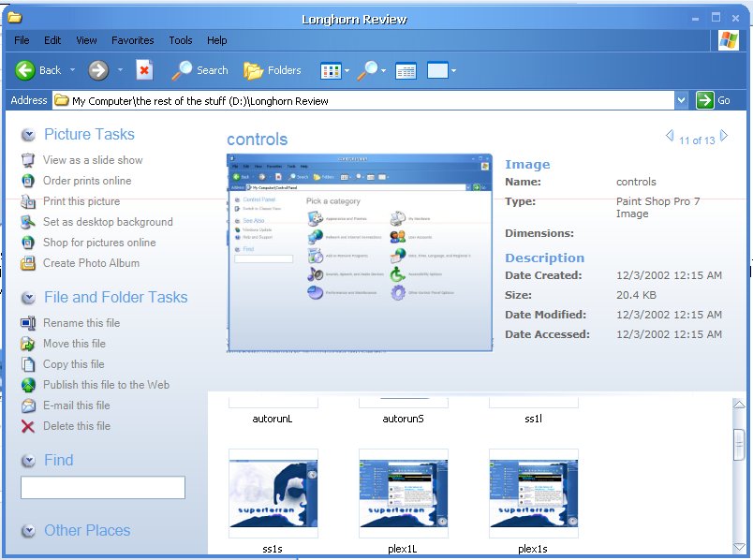This screenshot has width=753, height=560.
Task: Click the Set as desktop background icon
Action: (28, 222)
